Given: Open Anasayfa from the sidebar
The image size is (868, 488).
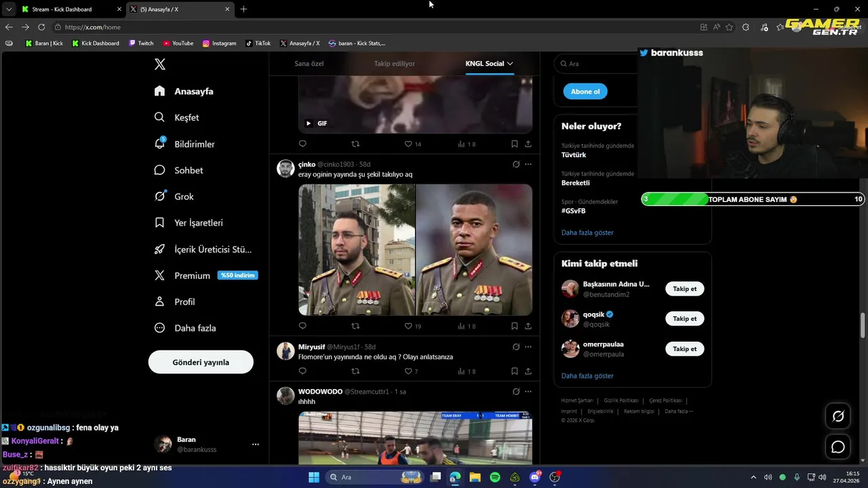Looking at the screenshot, I should click(x=184, y=91).
